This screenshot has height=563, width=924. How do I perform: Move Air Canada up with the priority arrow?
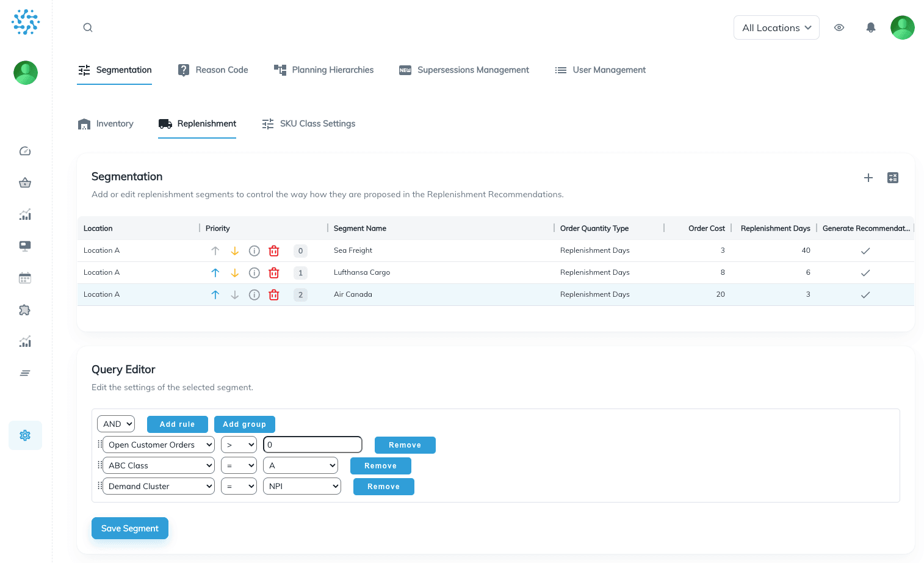point(215,294)
